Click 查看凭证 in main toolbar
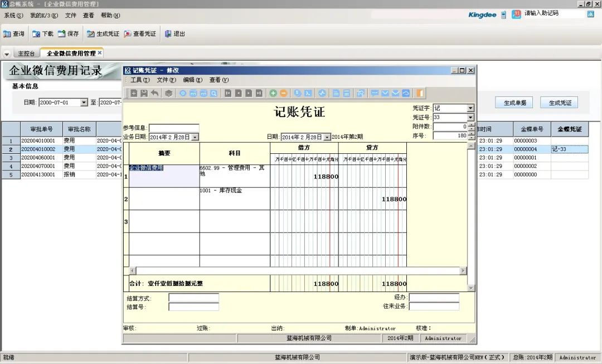 [140, 34]
